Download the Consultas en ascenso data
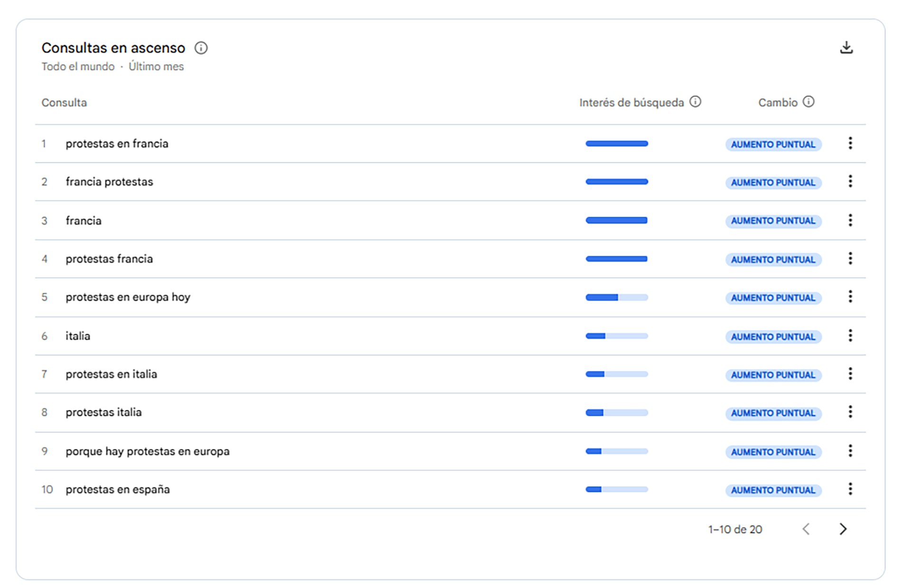 pyautogui.click(x=846, y=47)
